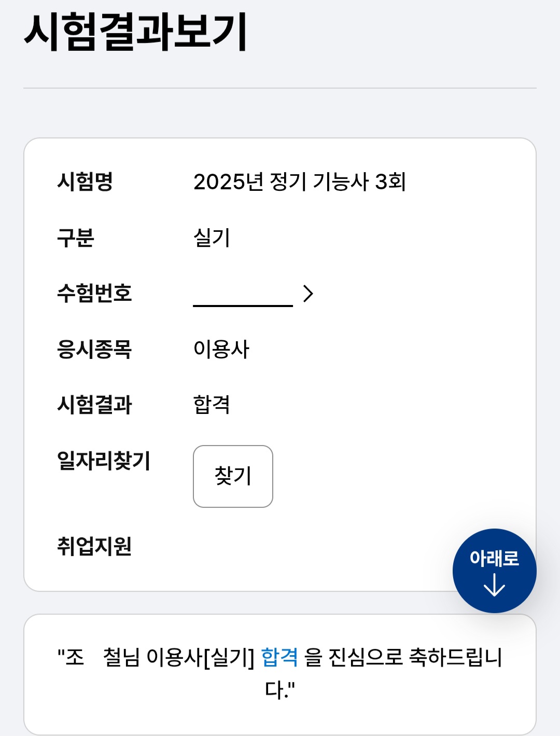Tap the 아래로 floating scroll button
Screen dimensions: 560x736
pyautogui.click(x=494, y=570)
